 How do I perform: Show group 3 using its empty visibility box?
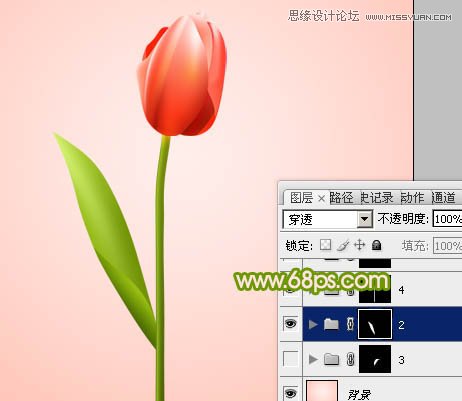(290, 359)
